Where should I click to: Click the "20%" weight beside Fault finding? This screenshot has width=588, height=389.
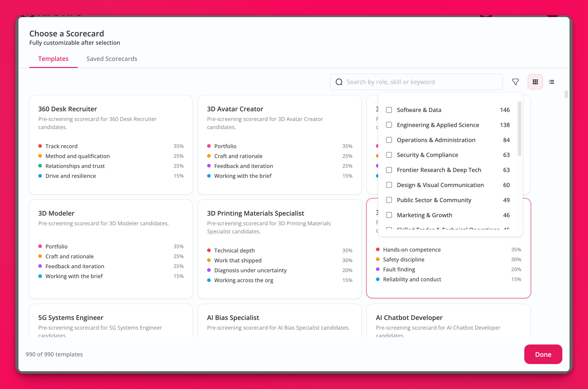516,269
